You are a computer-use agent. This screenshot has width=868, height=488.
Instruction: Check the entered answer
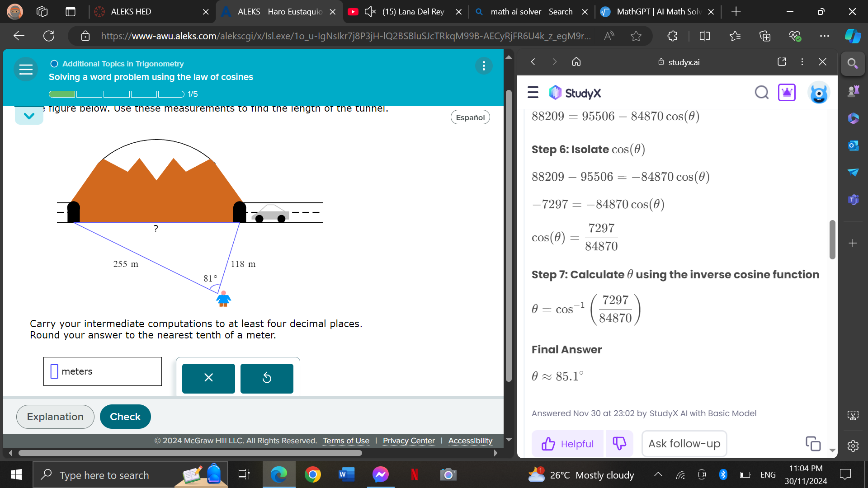[125, 417]
